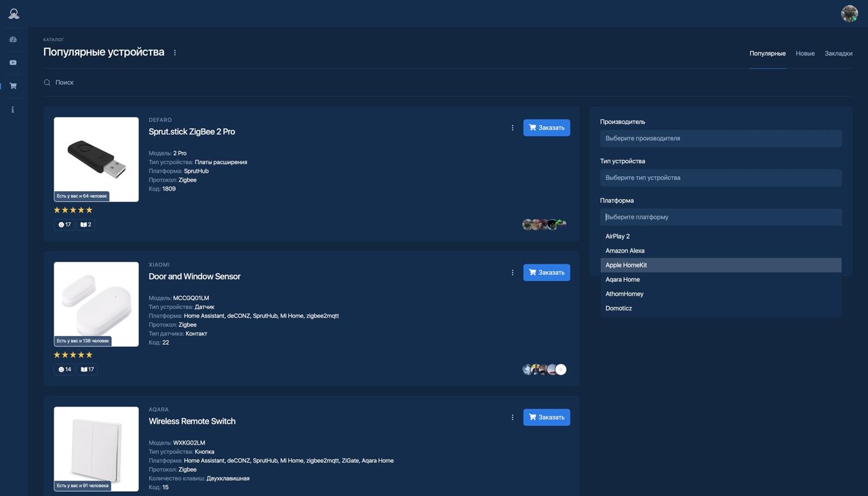This screenshot has height=496, width=868.
Task: Click owner avatars on Door and Window Sensor card
Action: click(x=545, y=369)
